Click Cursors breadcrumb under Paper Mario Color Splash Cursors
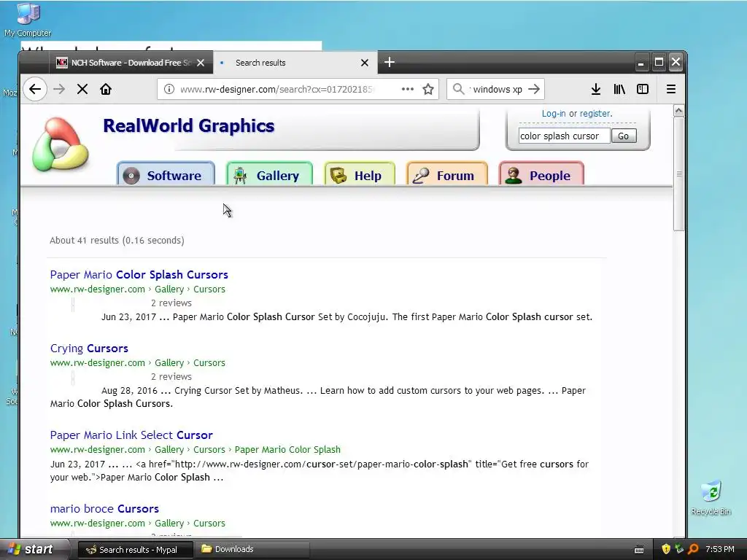Screen dimensions: 747x560 pyautogui.click(x=209, y=289)
